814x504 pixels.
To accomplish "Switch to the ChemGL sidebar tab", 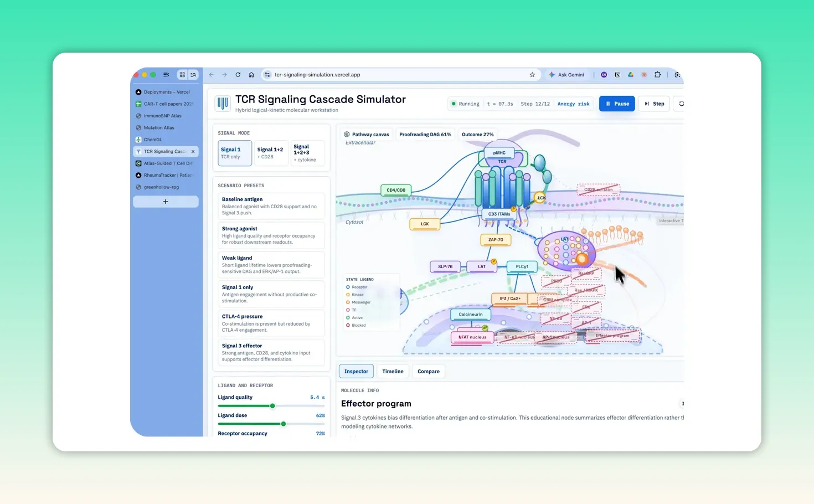I will pyautogui.click(x=166, y=140).
